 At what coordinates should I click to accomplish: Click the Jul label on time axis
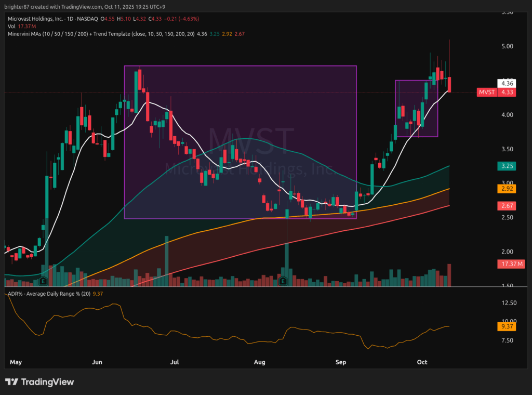click(x=175, y=362)
